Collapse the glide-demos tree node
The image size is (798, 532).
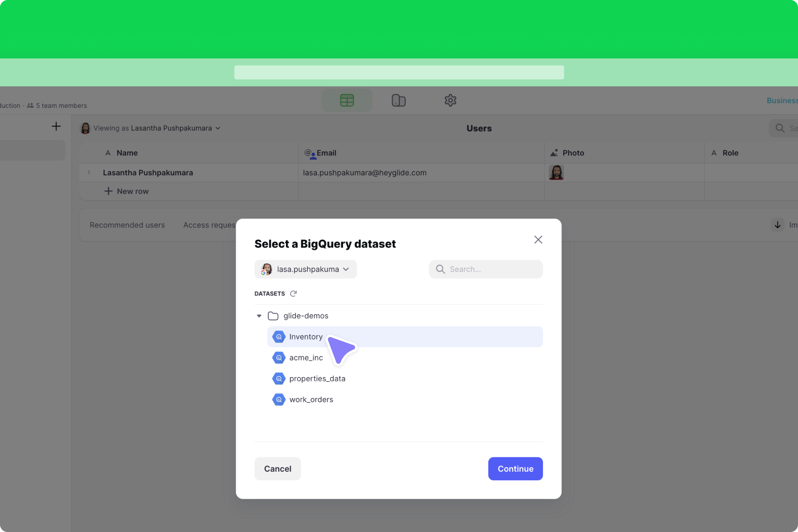pos(259,315)
